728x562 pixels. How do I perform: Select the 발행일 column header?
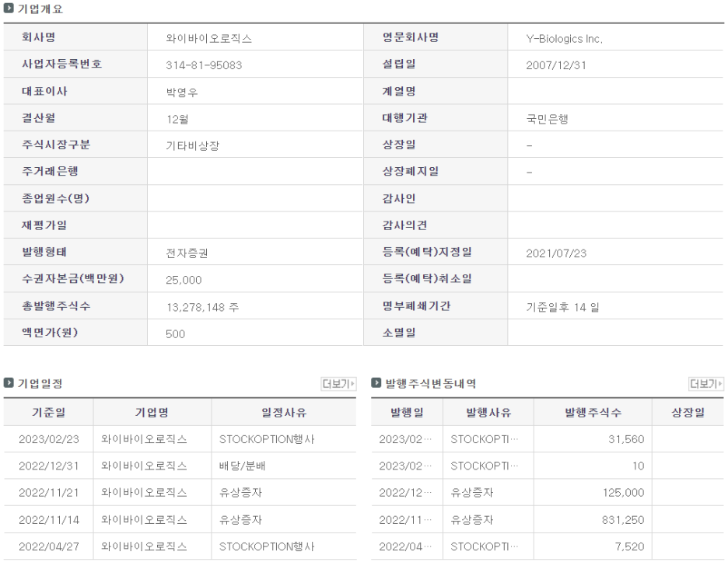click(407, 413)
